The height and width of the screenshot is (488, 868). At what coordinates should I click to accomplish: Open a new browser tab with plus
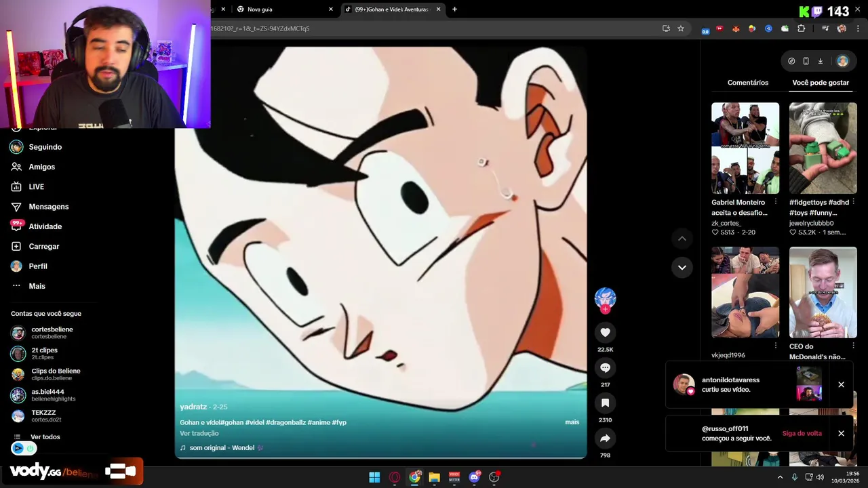tap(454, 9)
